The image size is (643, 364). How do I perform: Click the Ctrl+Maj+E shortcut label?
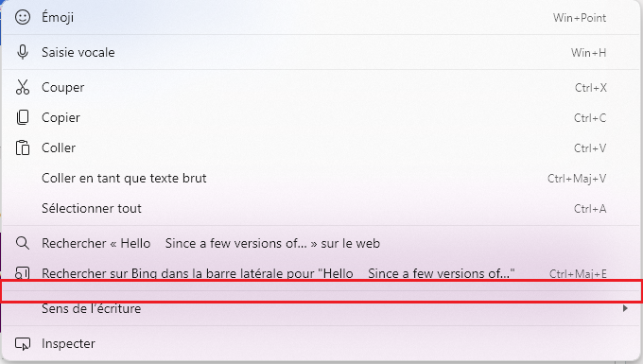(578, 273)
